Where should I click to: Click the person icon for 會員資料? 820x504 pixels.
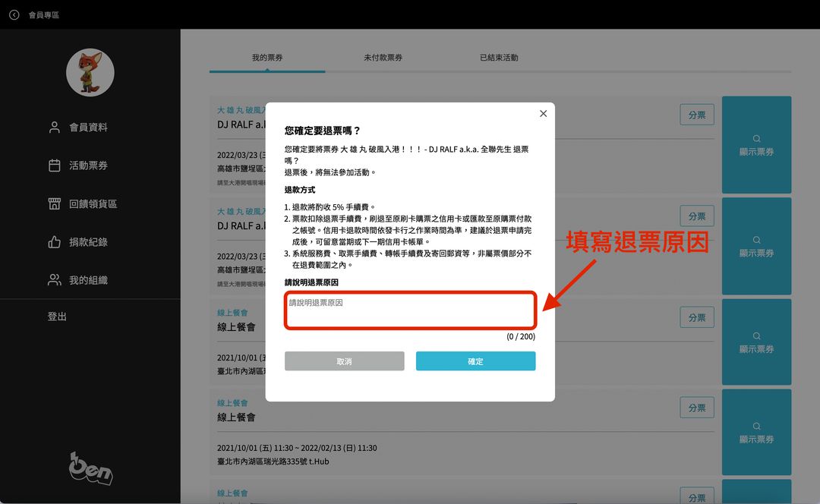[54, 128]
